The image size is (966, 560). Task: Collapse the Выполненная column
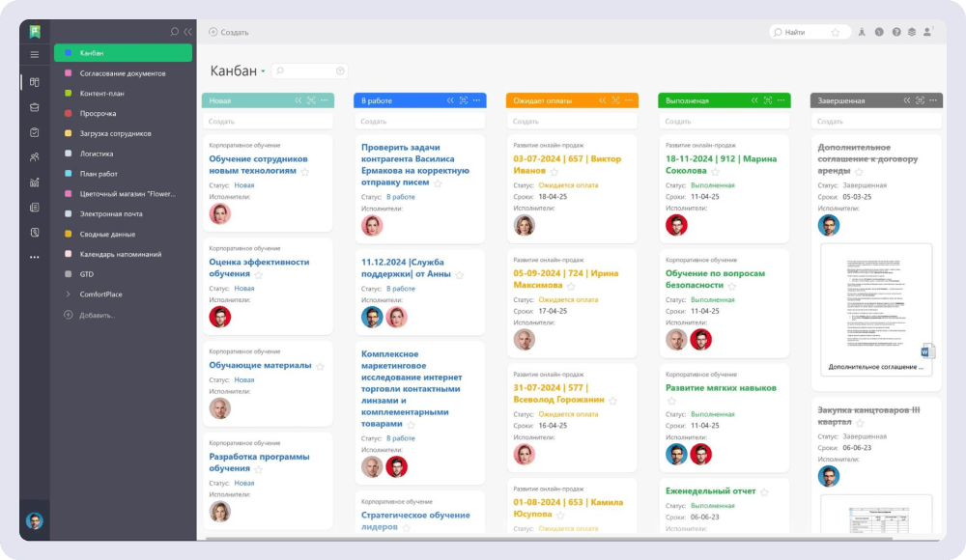coord(754,100)
